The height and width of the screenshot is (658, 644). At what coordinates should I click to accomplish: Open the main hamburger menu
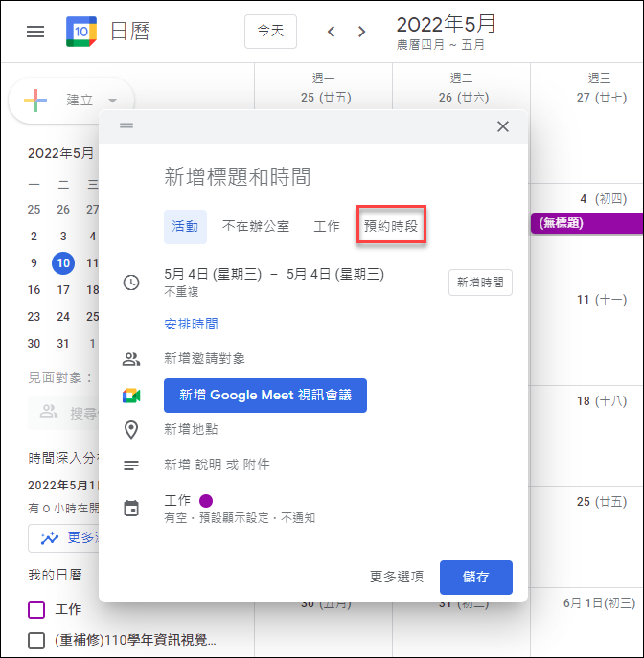(35, 32)
